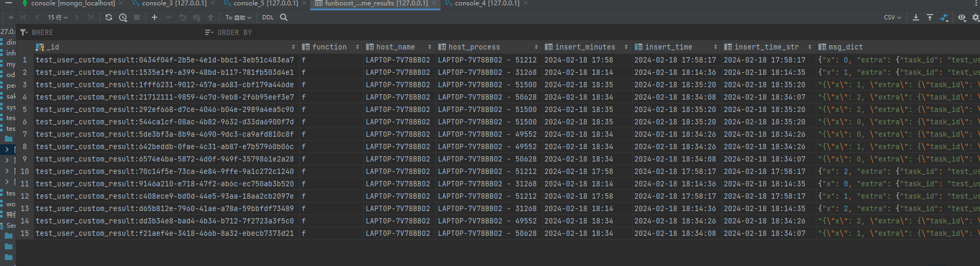The height and width of the screenshot is (266, 980).
Task: Close the console_5 tab
Action: coord(304,3)
